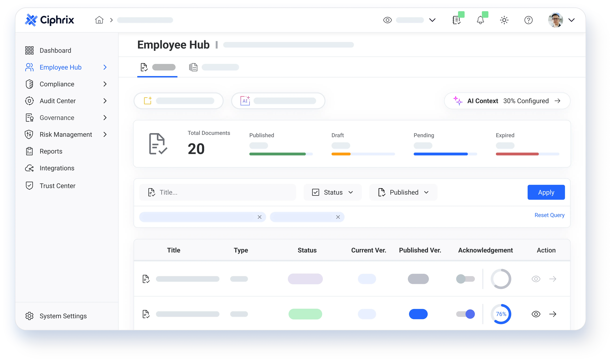Toggle acknowledgement switch in 76% row

coord(465,314)
